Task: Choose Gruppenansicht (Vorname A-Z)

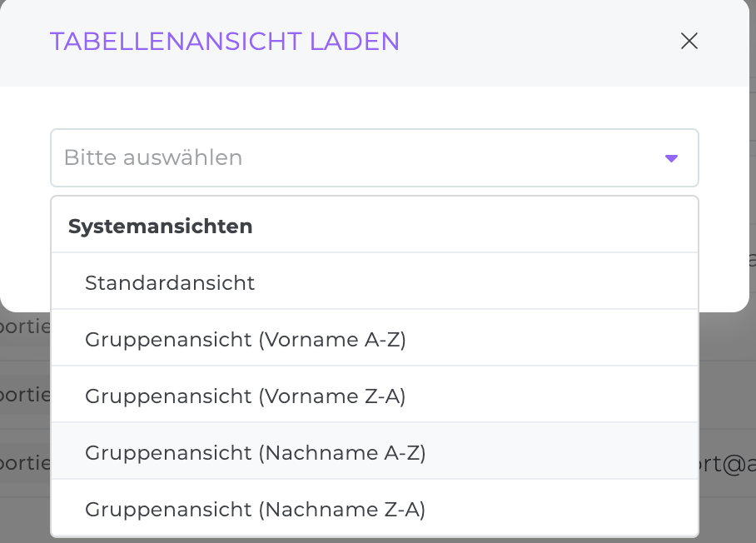Action: tap(245, 339)
